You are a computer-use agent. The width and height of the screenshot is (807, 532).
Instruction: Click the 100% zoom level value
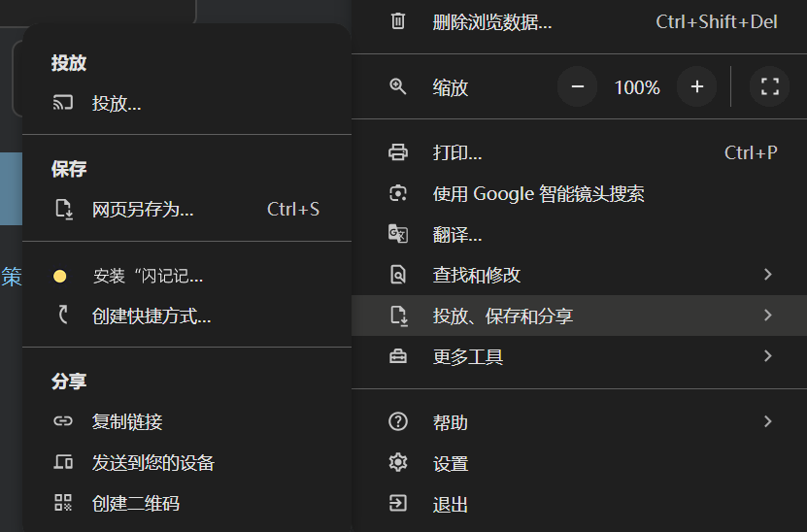(637, 87)
